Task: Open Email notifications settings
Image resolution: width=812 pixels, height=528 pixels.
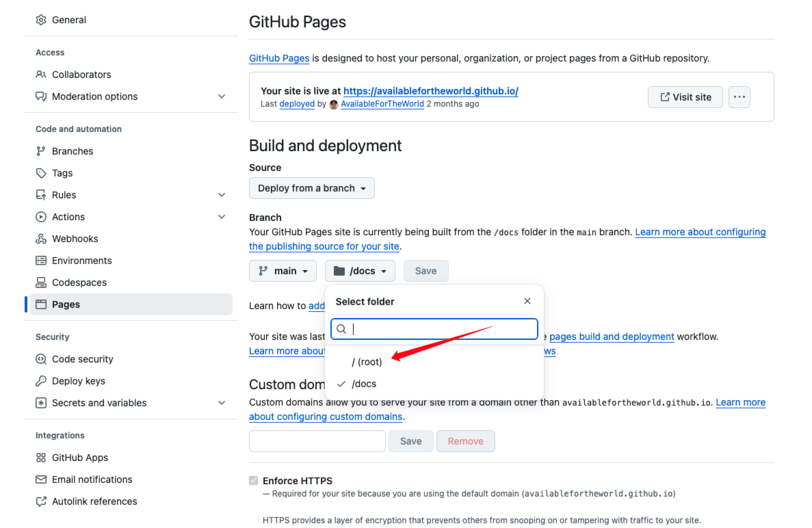Action: [x=131, y=479]
